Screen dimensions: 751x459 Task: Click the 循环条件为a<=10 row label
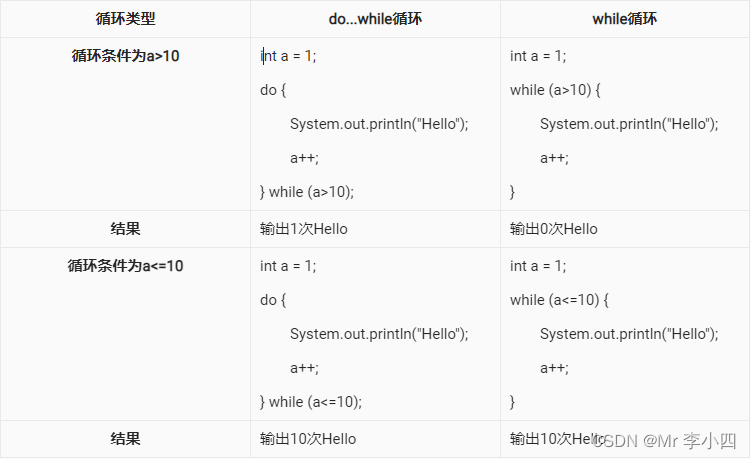pyautogui.click(x=125, y=266)
